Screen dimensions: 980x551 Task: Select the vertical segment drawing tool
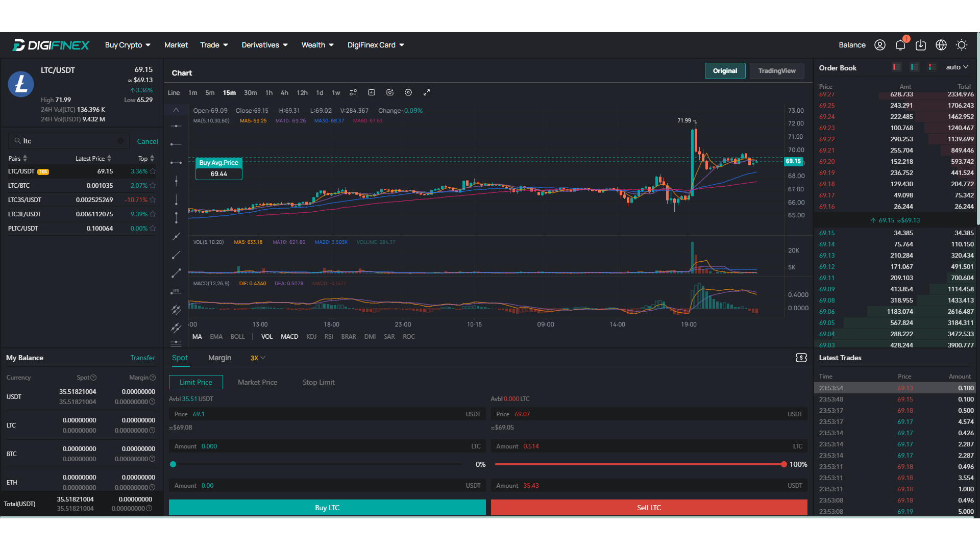(176, 218)
